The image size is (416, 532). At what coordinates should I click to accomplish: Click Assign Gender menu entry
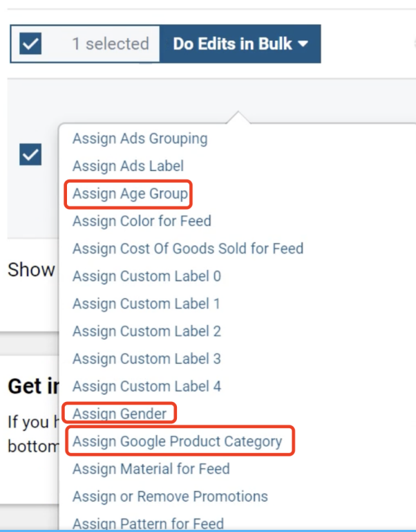tap(120, 414)
